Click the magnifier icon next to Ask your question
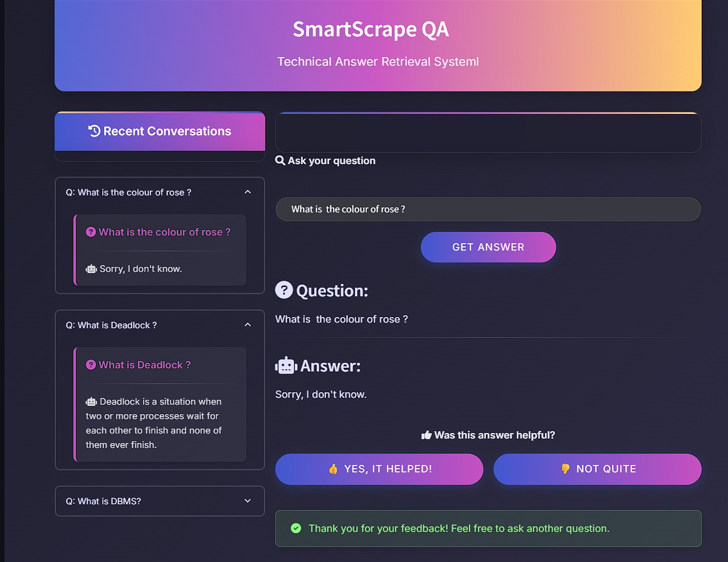 [x=280, y=161]
